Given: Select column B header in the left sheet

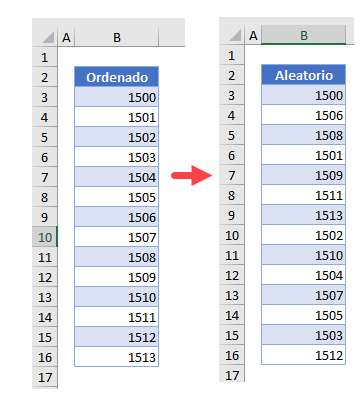Looking at the screenshot, I should (117, 37).
